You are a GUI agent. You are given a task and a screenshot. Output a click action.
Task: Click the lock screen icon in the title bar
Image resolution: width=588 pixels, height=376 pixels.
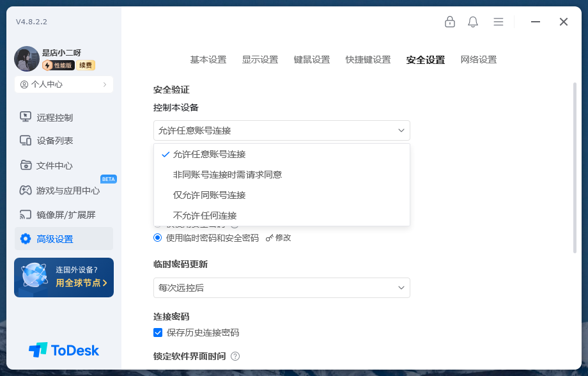click(449, 22)
